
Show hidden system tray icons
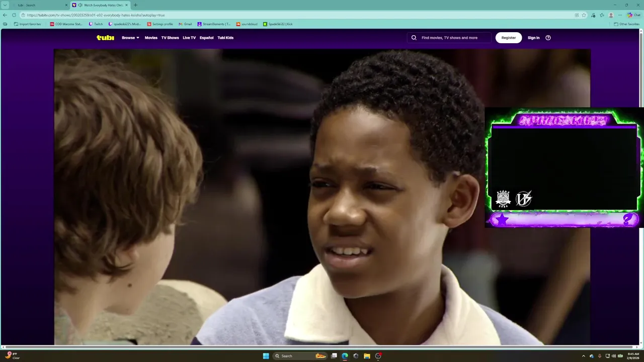584,356
